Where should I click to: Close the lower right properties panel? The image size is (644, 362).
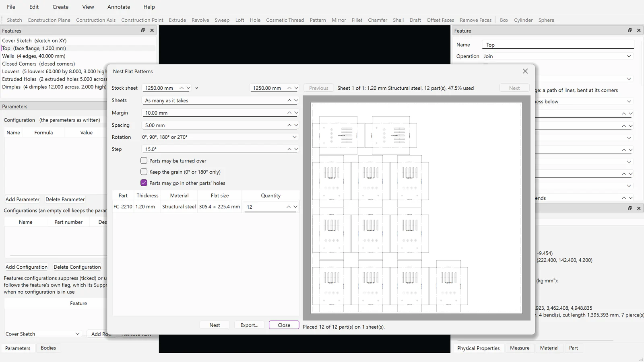pos(639,208)
